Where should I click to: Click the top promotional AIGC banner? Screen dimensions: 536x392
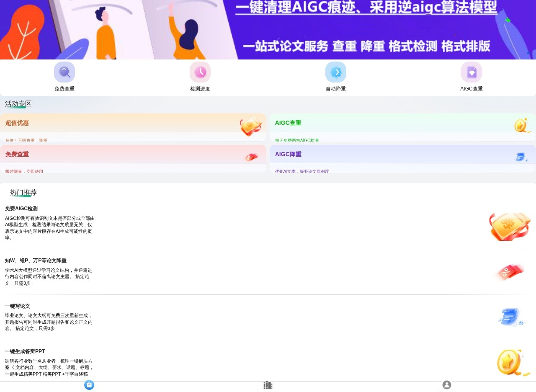268,29
